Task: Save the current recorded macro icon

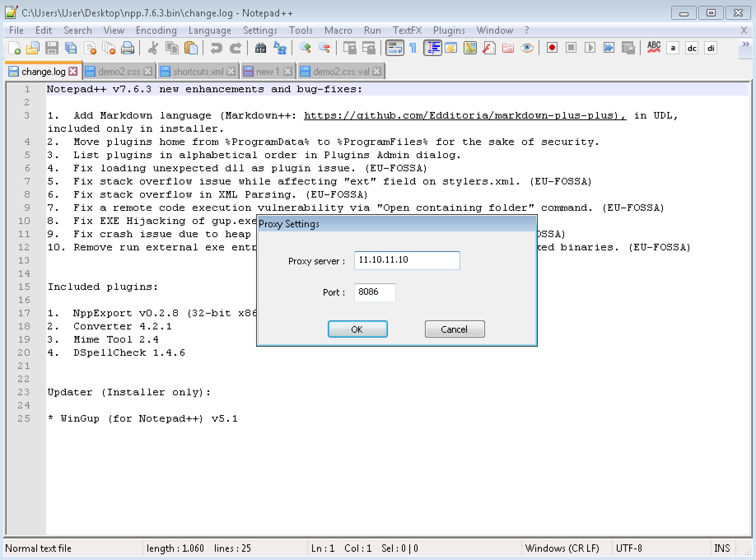Action: coord(628,48)
